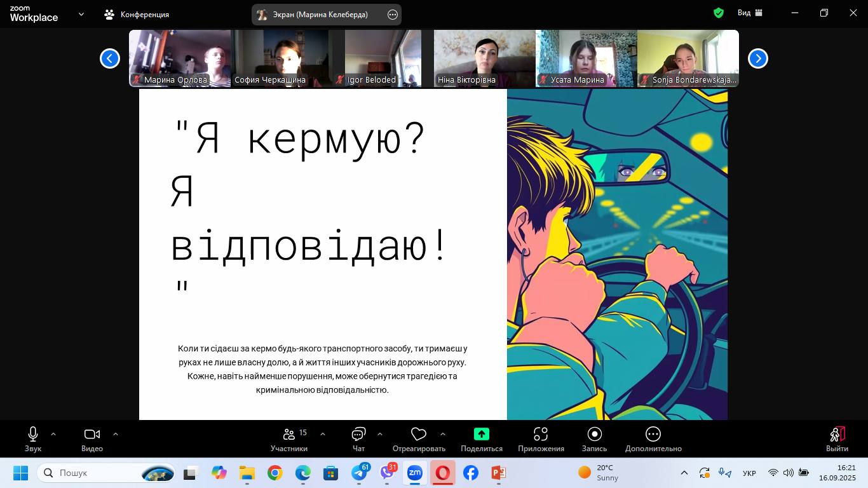This screenshot has width=868, height=488.
Task: Open the Chat panel
Action: point(358,435)
